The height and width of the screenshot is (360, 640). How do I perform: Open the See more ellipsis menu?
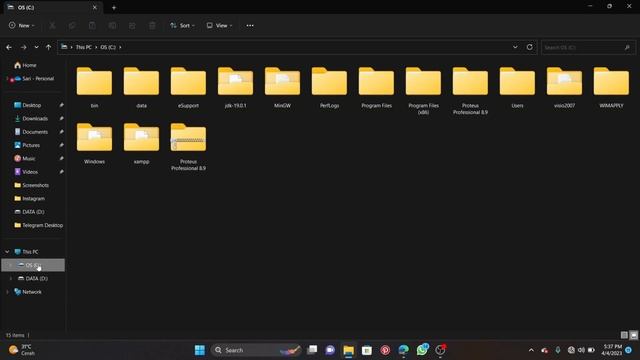(x=250, y=25)
